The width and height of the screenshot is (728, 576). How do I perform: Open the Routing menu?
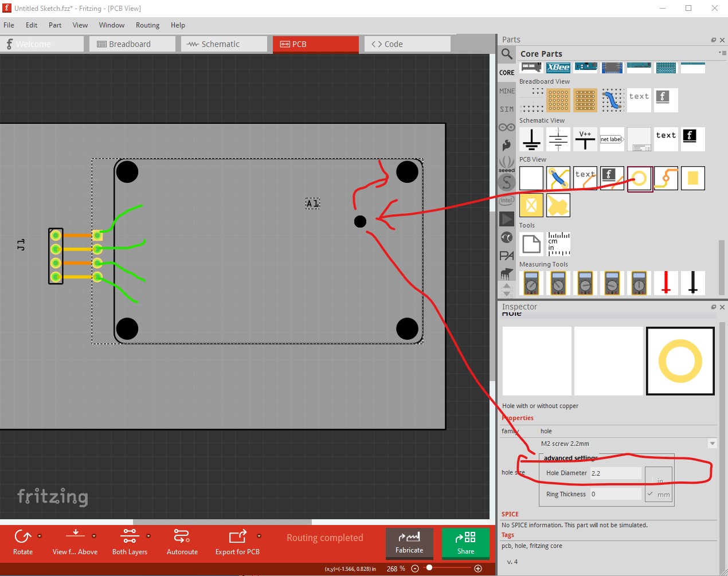click(147, 25)
